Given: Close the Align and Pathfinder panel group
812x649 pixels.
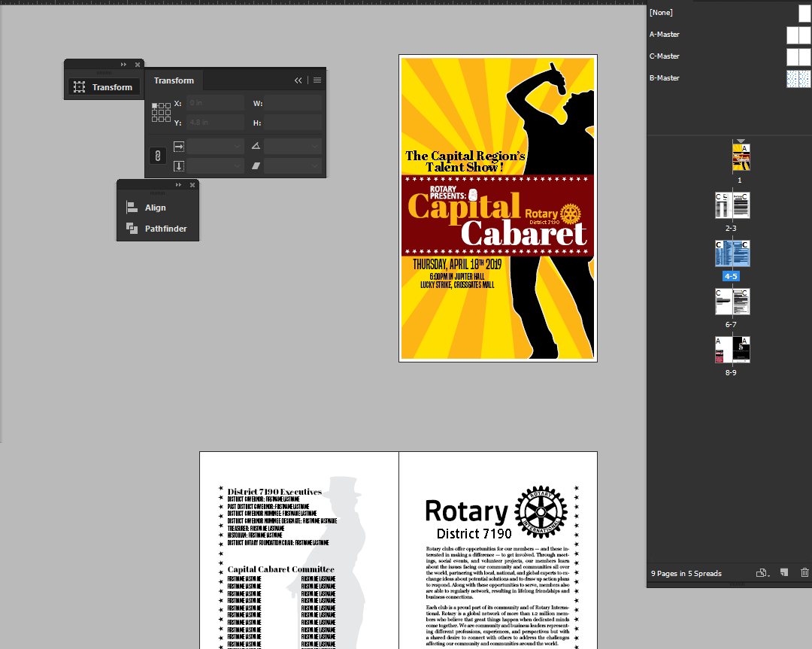Looking at the screenshot, I should (x=192, y=185).
